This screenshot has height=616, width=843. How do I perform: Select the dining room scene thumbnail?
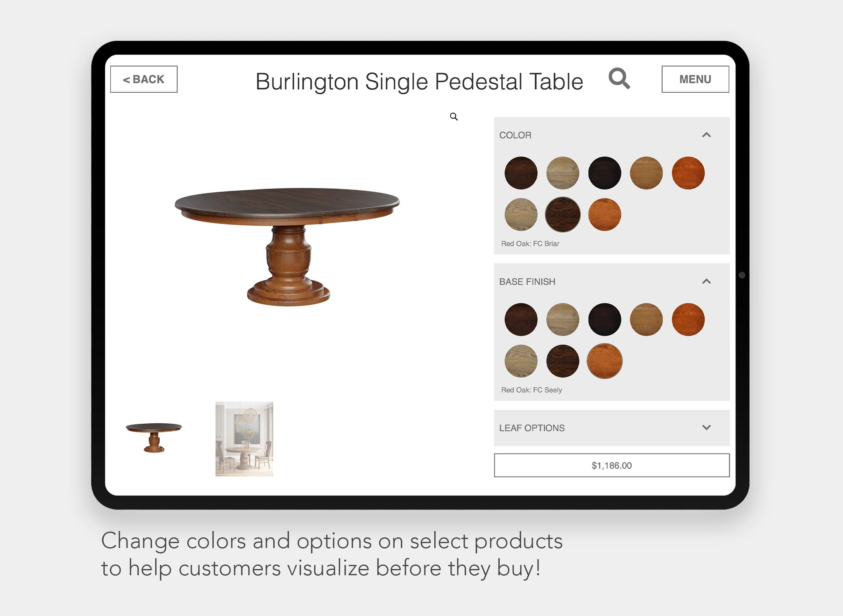tap(244, 439)
